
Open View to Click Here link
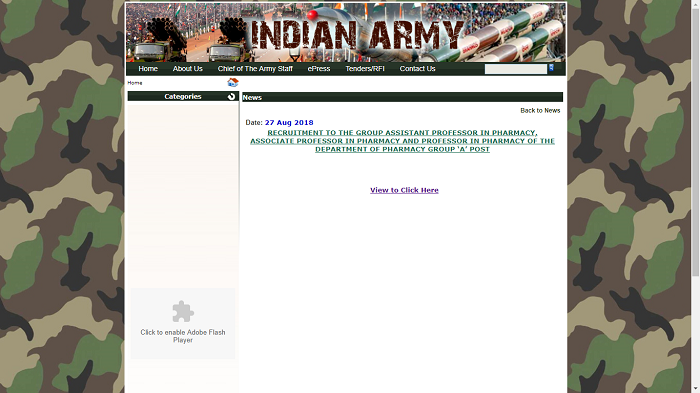[404, 190]
